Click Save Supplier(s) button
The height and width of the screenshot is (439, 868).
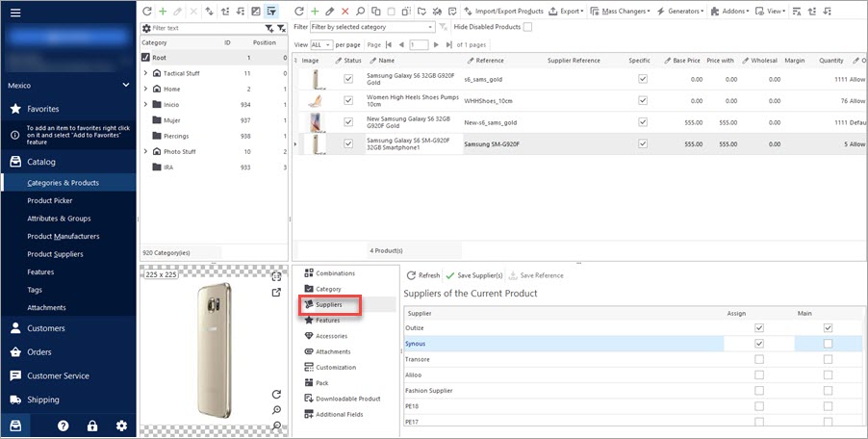tap(473, 275)
